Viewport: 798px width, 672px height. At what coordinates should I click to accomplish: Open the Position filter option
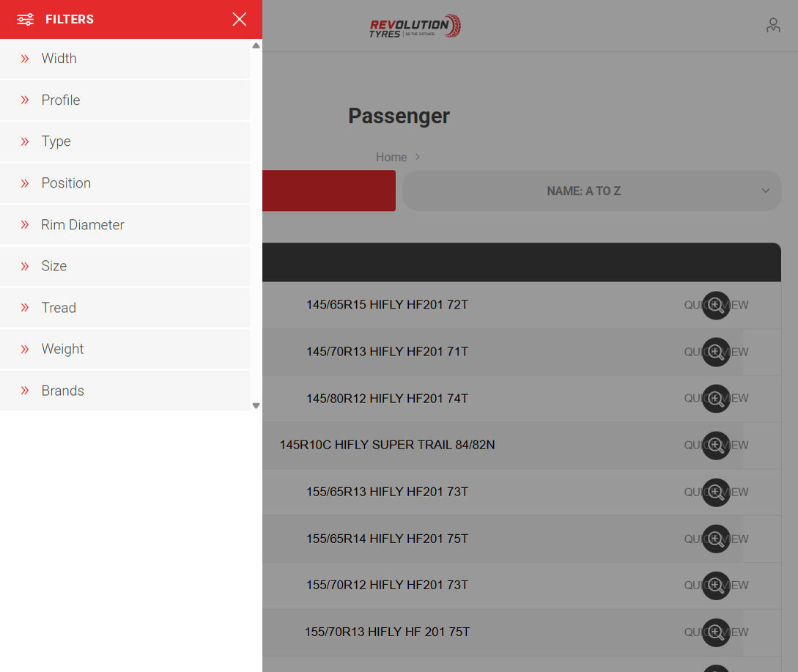(x=125, y=183)
